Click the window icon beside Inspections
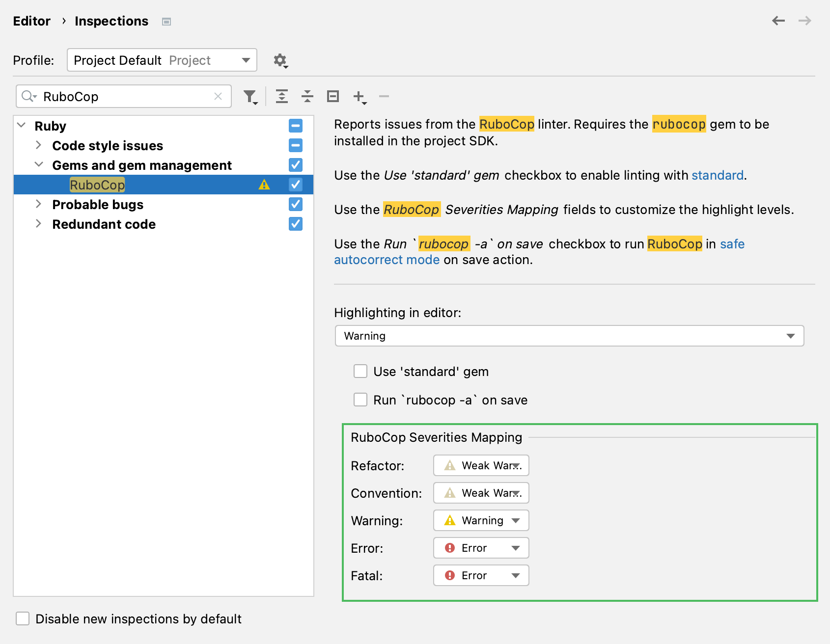Viewport: 830px width, 644px height. (166, 22)
